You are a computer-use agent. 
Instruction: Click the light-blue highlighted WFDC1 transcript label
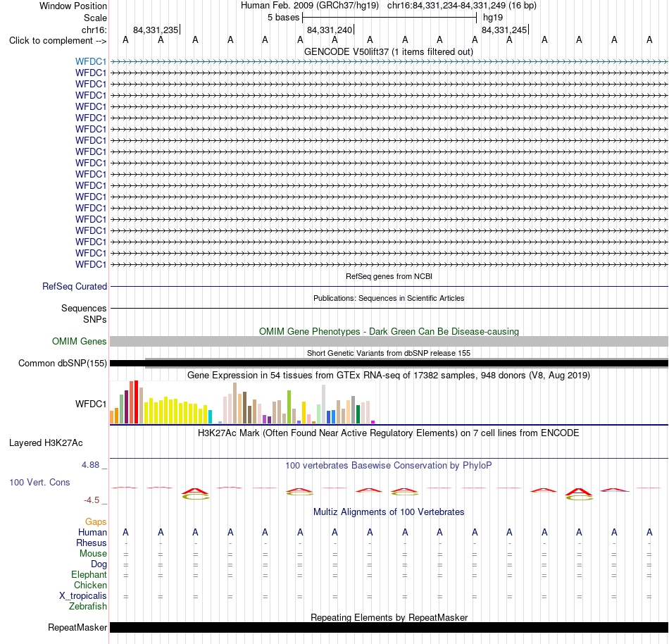(90, 61)
